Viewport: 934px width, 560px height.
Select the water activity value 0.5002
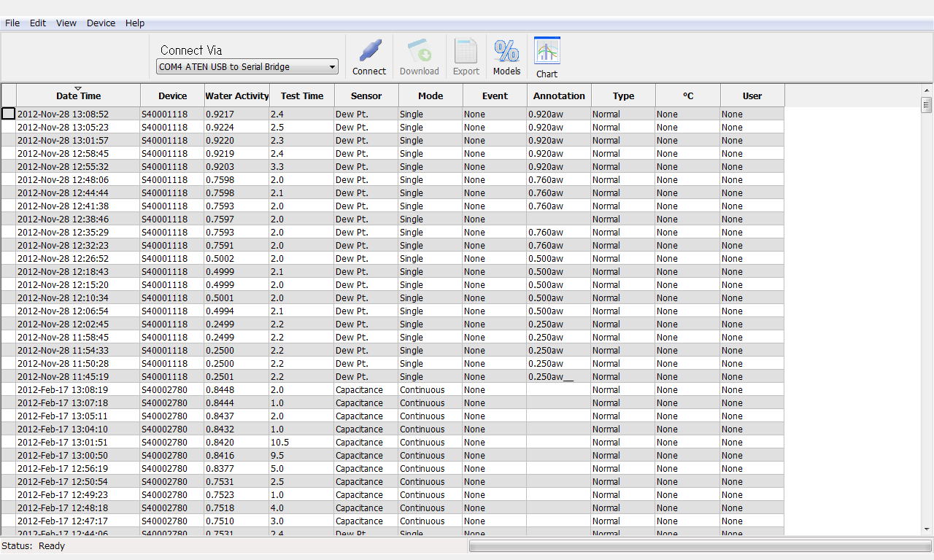point(237,259)
